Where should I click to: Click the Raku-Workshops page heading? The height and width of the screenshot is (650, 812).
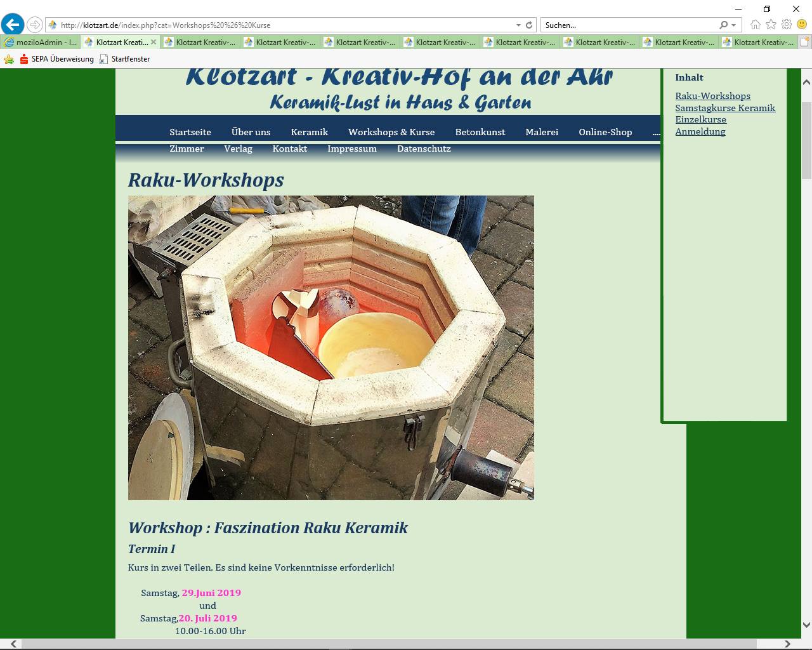tap(206, 180)
